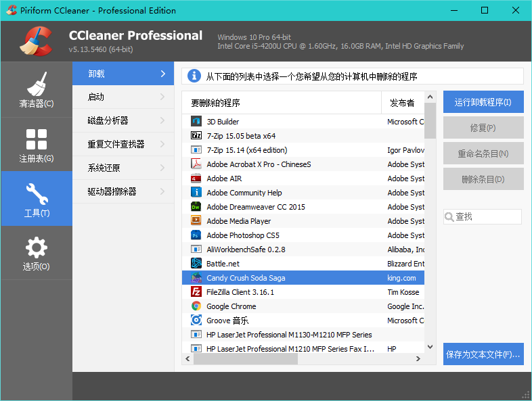Screen dimensions: 532x401
Task: Click chevron next to 系统还原
Action: pyautogui.click(x=163, y=168)
